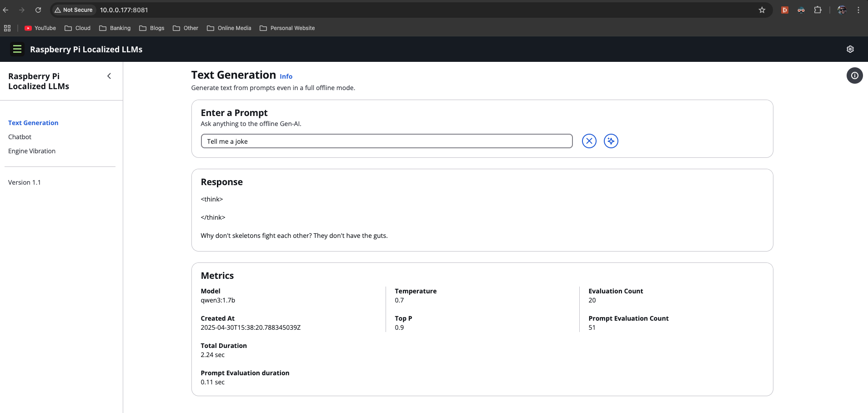Image resolution: width=868 pixels, height=413 pixels.
Task: Click the model value qwen3:1.7b
Action: (x=218, y=300)
